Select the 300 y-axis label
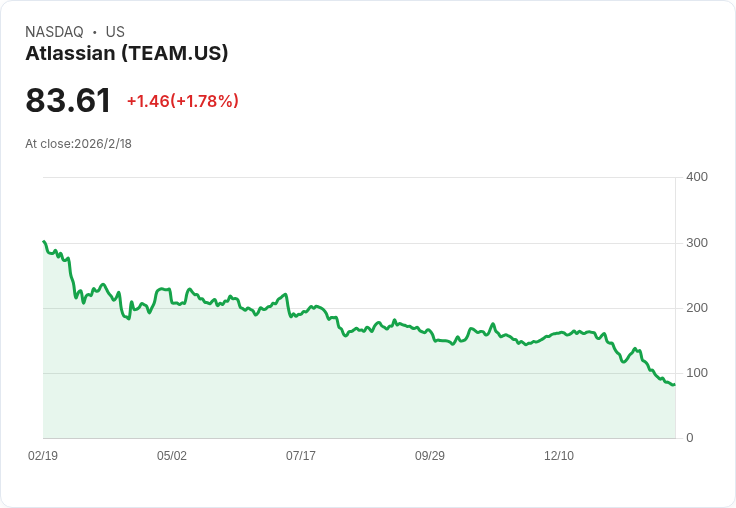736x508 pixels. (696, 243)
